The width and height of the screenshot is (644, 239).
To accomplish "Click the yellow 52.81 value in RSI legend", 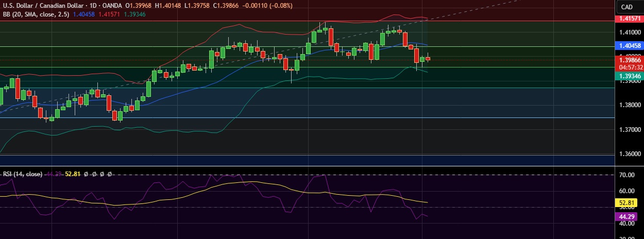I will (74, 174).
